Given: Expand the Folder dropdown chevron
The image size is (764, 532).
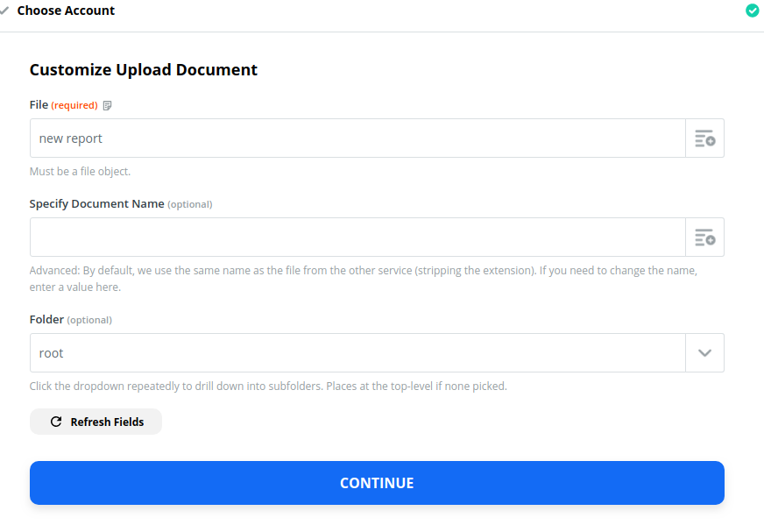Looking at the screenshot, I should coord(704,353).
